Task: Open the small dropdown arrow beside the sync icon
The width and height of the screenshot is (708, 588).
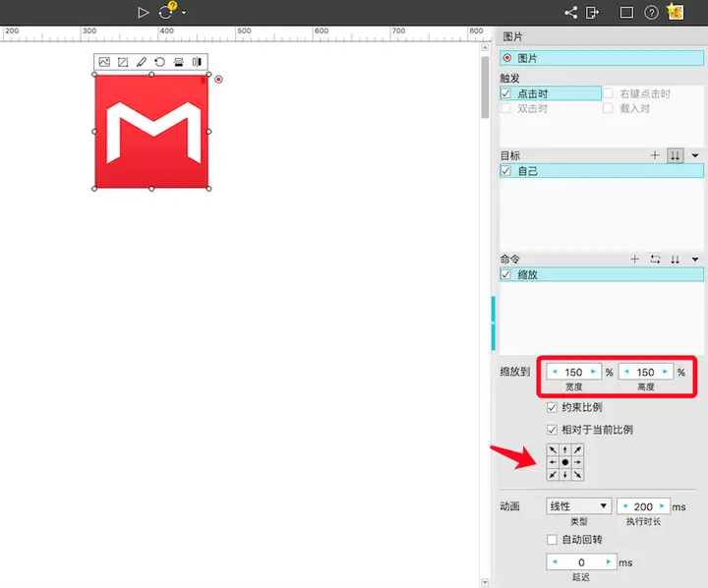Action: [x=184, y=13]
